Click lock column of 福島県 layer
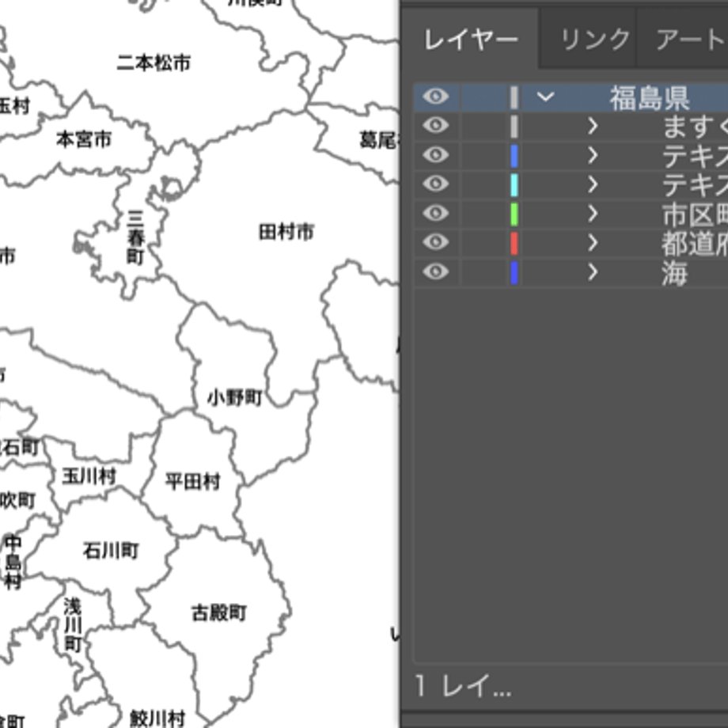The width and height of the screenshot is (728, 728). [483, 97]
